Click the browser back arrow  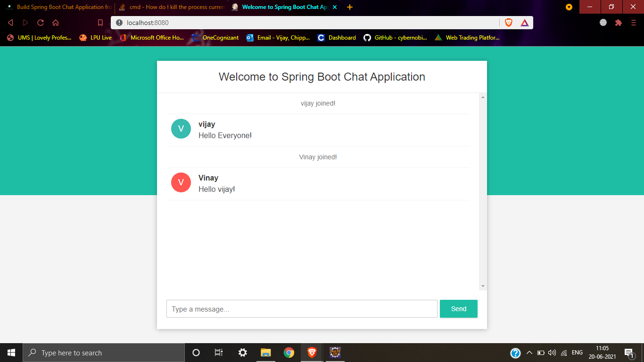point(10,23)
